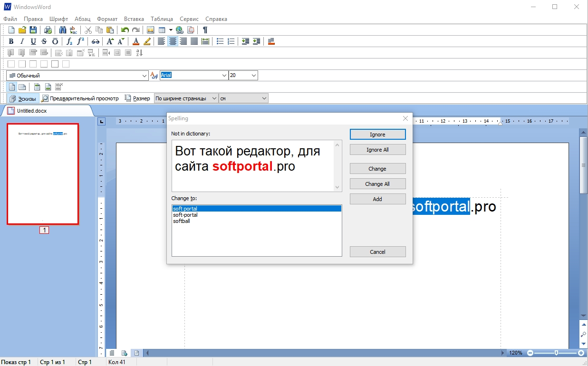
Task: Open the Шрифт menu
Action: 58,19
